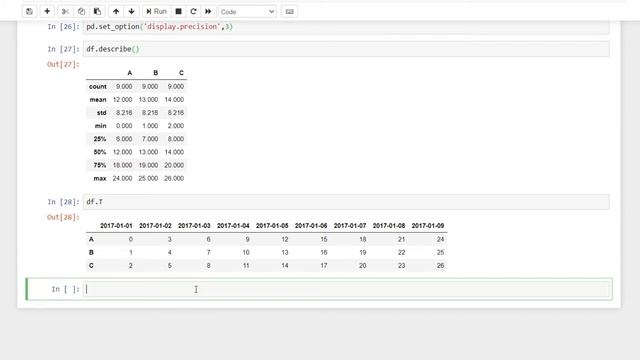Click the 'count' row label

coord(98,87)
